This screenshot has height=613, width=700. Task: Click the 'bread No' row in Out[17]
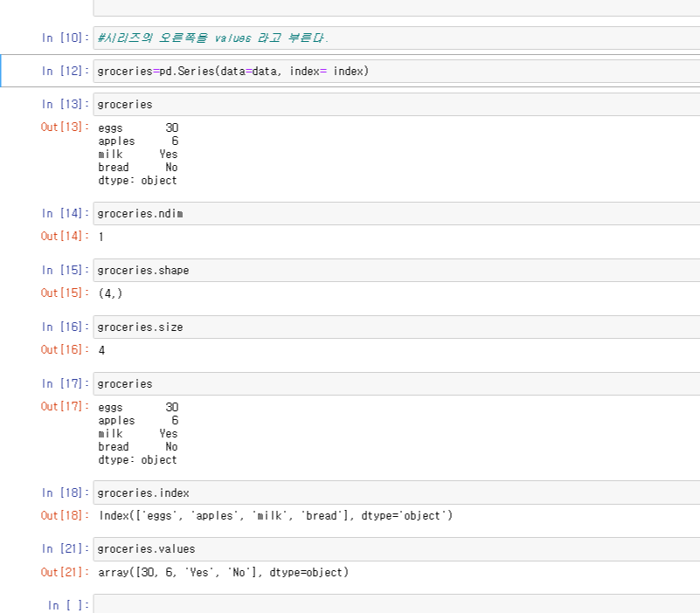point(138,446)
